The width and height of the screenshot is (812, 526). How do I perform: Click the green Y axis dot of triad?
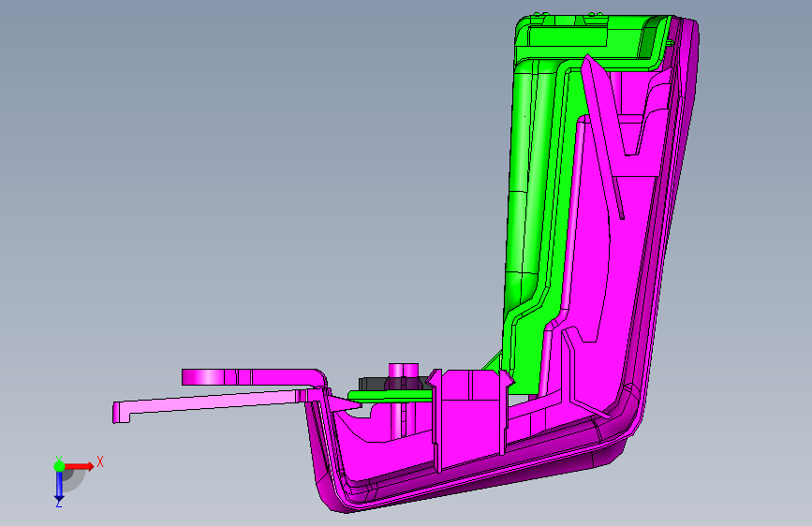point(59,466)
